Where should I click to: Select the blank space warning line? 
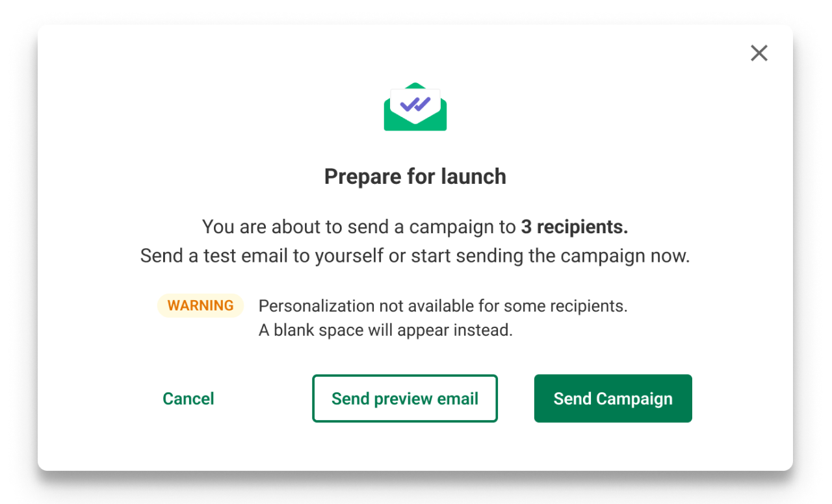[386, 330]
